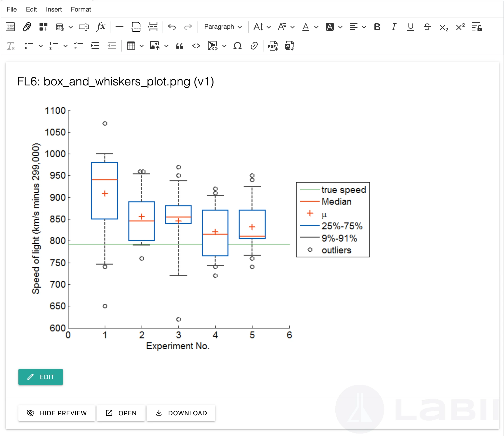Image resolution: width=504 pixels, height=436 pixels.
Task: Insert a math formula with fx icon
Action: 101,27
